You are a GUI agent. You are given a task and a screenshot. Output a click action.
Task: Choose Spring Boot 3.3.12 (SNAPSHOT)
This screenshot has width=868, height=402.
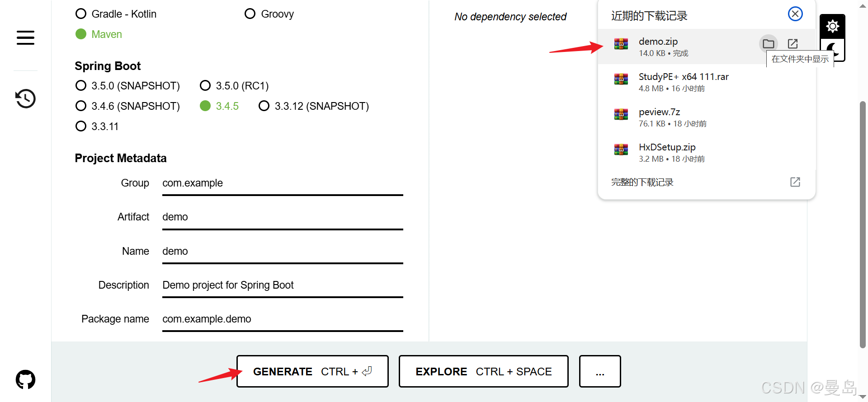[314, 106]
